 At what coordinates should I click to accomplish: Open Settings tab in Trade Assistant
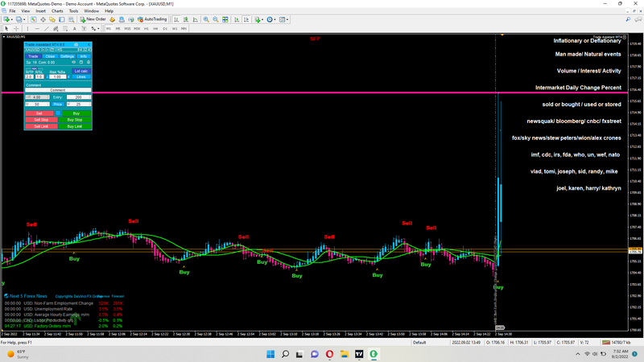pyautogui.click(x=67, y=56)
